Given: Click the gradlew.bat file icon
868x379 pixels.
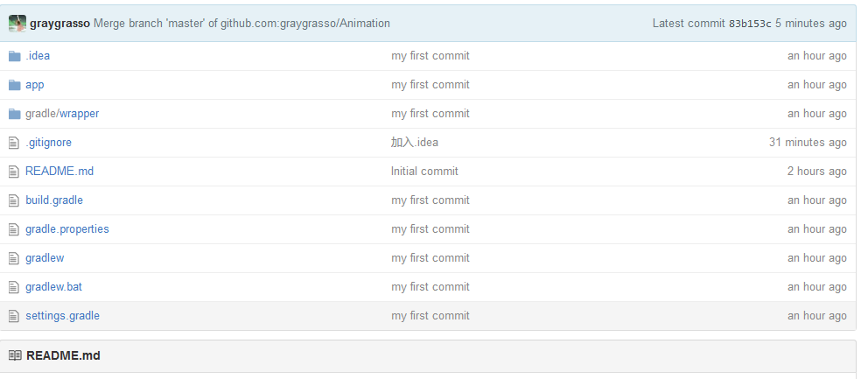Looking at the screenshot, I should [14, 286].
